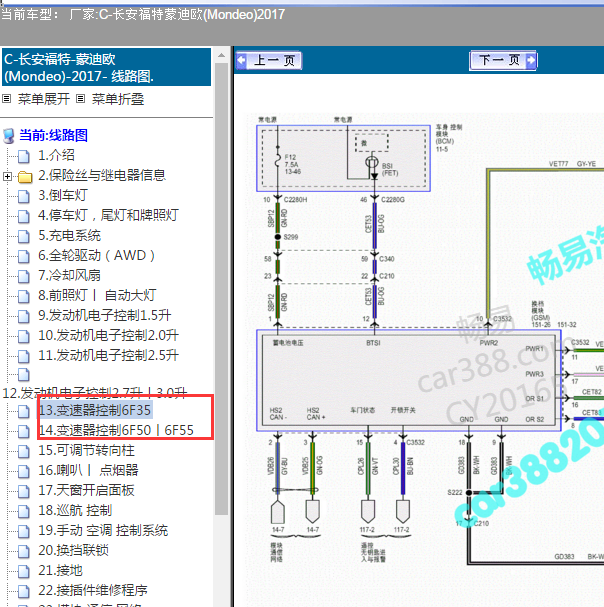Click page icon beside 5.充电系统

pos(24,237)
